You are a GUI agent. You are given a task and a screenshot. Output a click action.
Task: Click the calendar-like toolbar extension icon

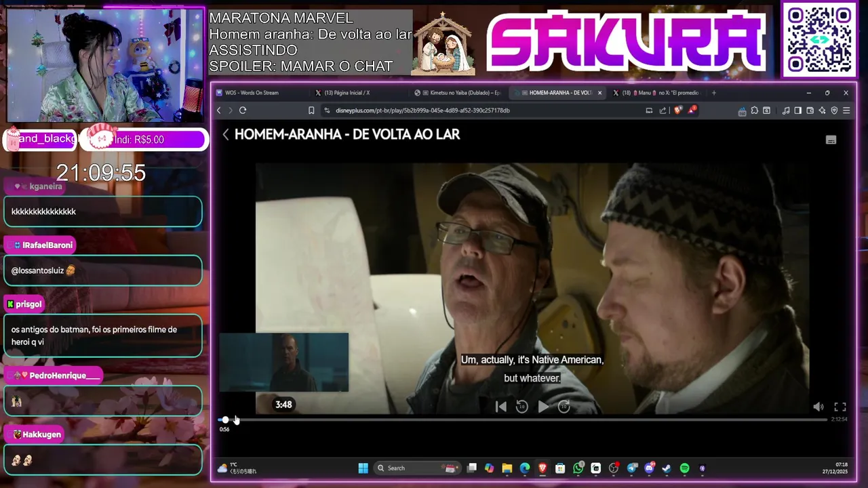click(x=766, y=110)
